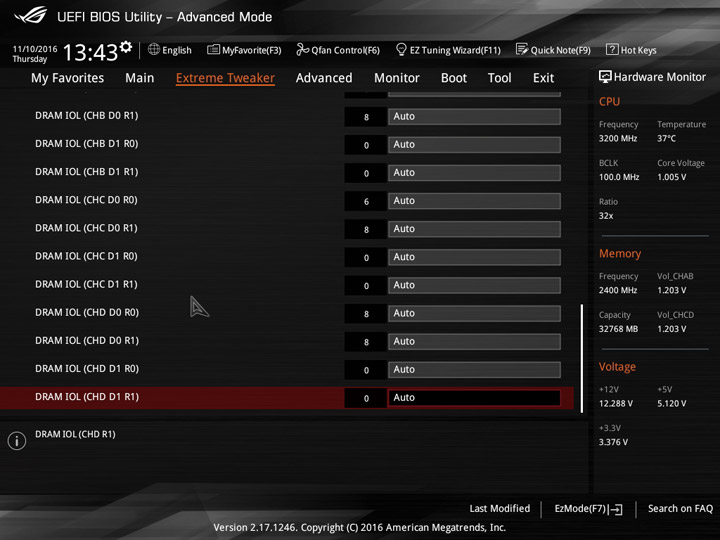This screenshot has width=720, height=540.
Task: Switch to Main tab
Action: click(x=140, y=78)
